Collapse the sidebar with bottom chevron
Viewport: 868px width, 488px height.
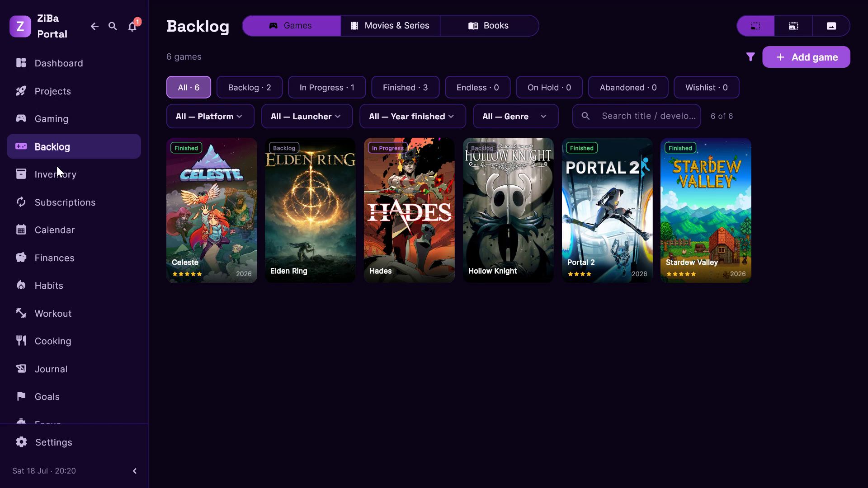135,471
